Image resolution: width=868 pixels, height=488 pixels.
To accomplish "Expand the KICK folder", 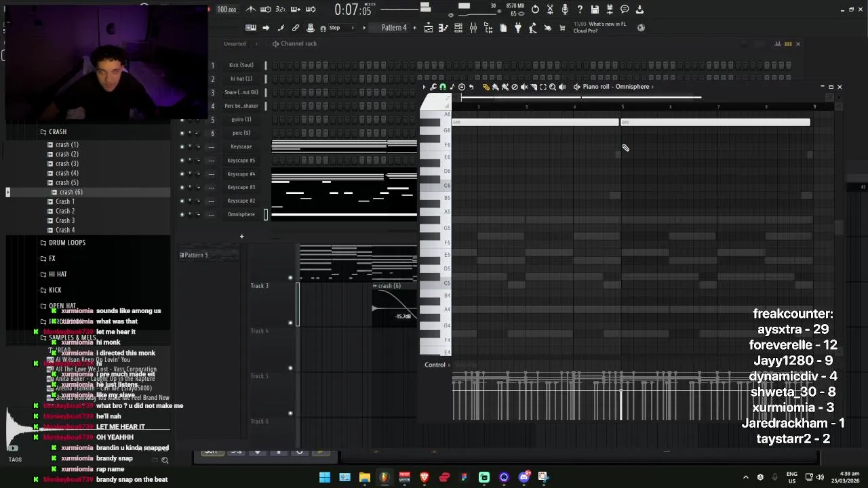I will (55, 290).
